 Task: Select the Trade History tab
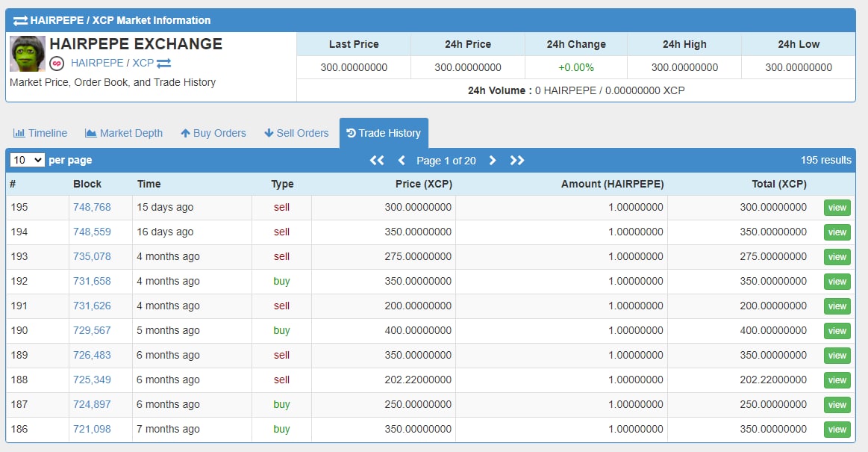[384, 133]
